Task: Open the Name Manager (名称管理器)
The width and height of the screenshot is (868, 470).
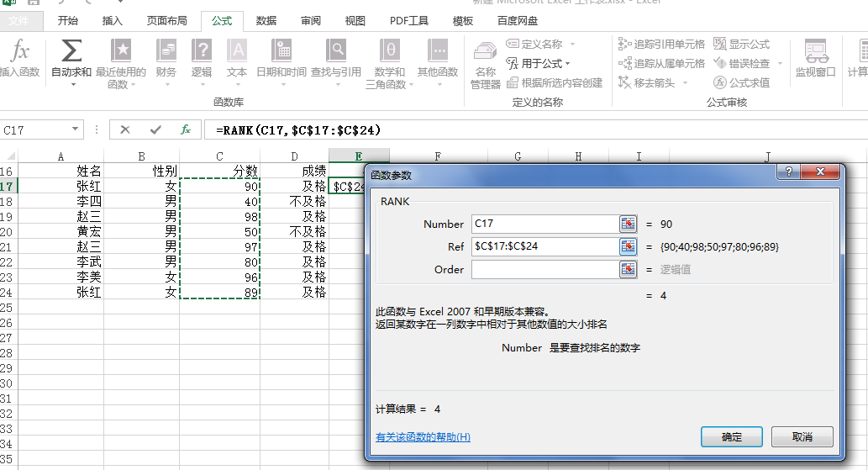Action: point(486,66)
